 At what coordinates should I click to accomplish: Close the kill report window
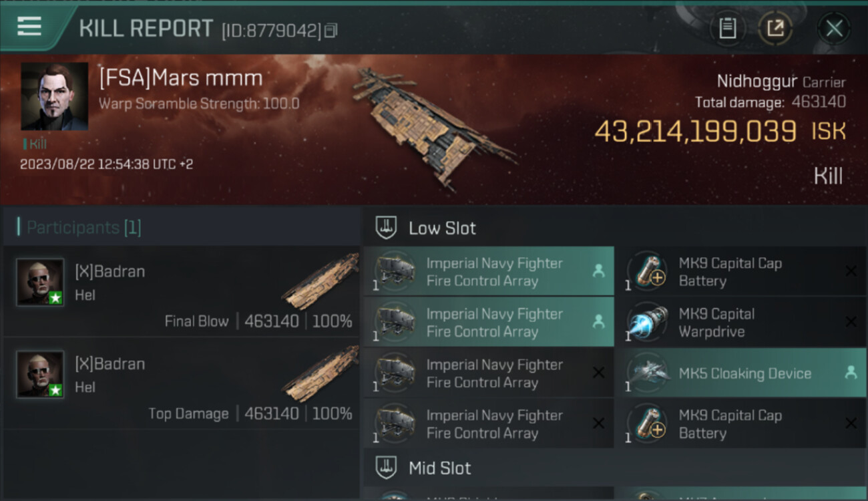(834, 29)
